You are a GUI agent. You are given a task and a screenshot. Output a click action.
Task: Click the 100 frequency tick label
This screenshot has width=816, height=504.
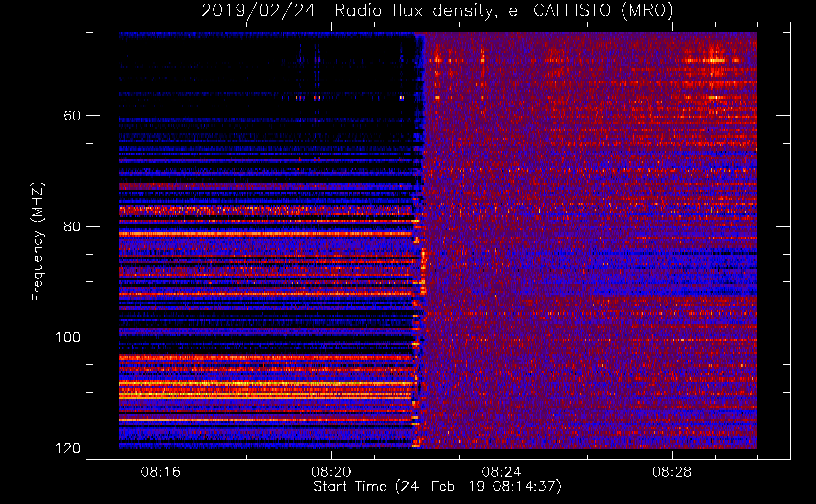click(x=68, y=337)
